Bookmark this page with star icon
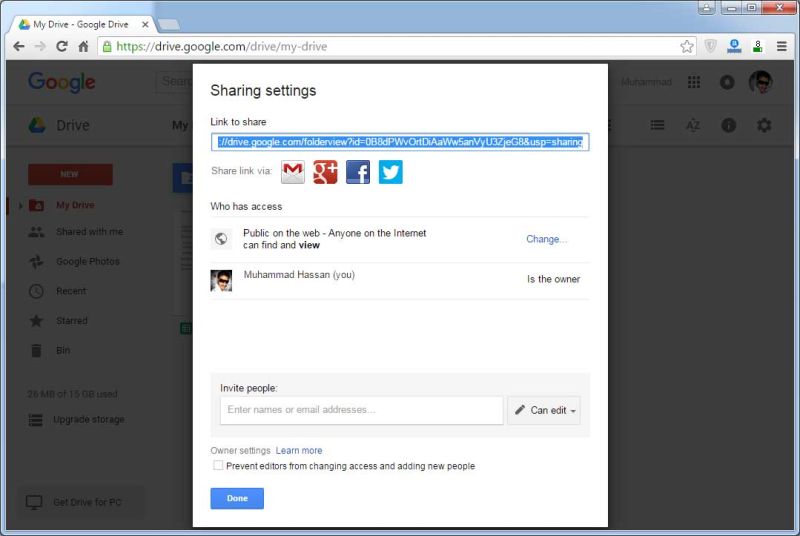 pos(687,46)
